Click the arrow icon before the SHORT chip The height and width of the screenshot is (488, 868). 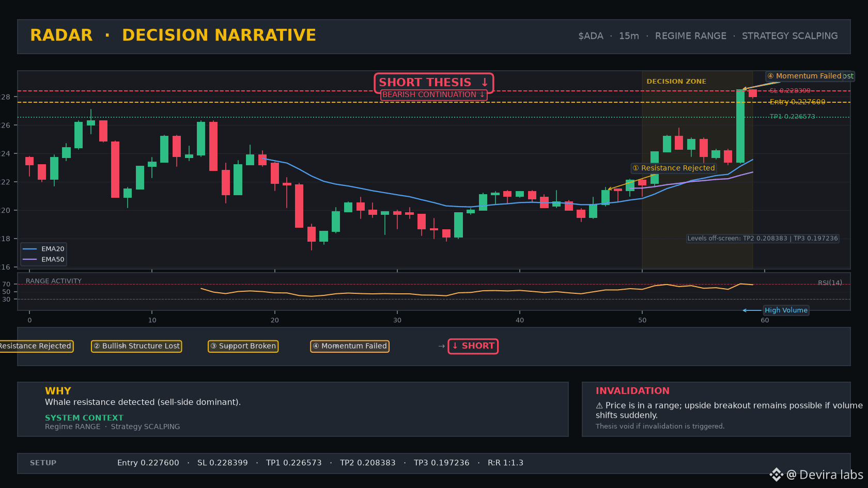coord(442,346)
